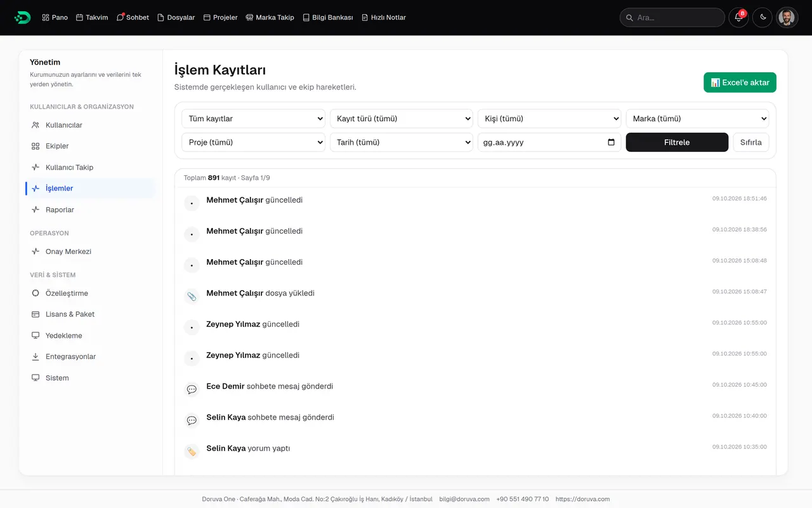This screenshot has height=508, width=812.
Task: Go to Takvim in top navigation
Action: (92, 17)
